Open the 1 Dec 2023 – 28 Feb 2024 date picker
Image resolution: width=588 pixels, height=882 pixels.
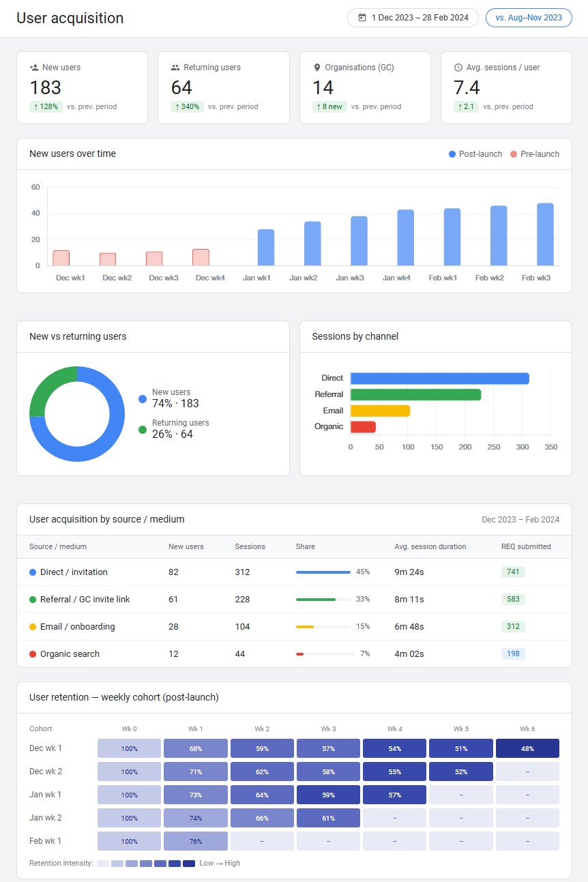point(413,18)
